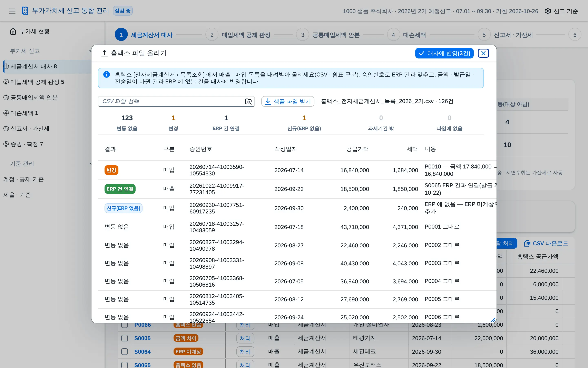Click 금액 차이 badge in S0005 row
Screen dimensions: 588x368
186,338
